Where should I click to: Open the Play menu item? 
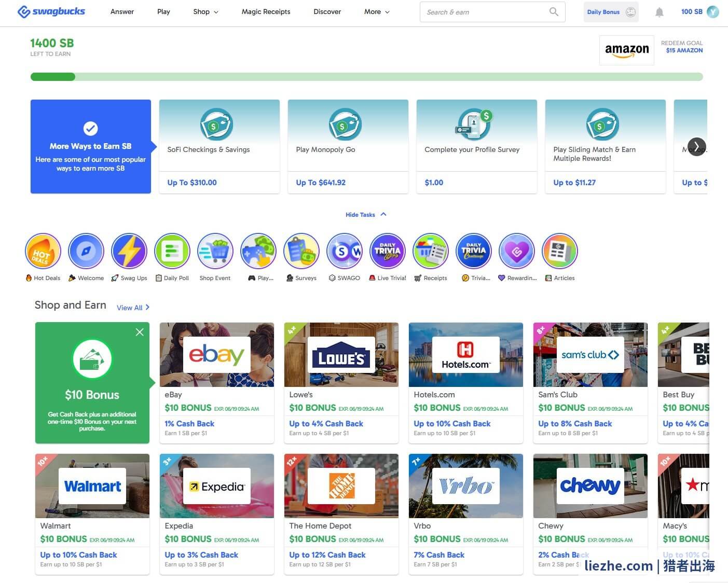[x=163, y=12]
